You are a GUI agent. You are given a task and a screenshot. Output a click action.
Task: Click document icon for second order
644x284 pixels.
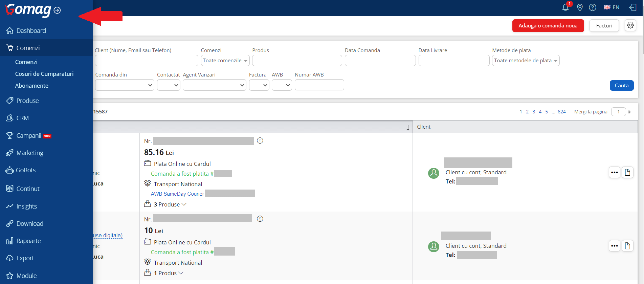627,246
